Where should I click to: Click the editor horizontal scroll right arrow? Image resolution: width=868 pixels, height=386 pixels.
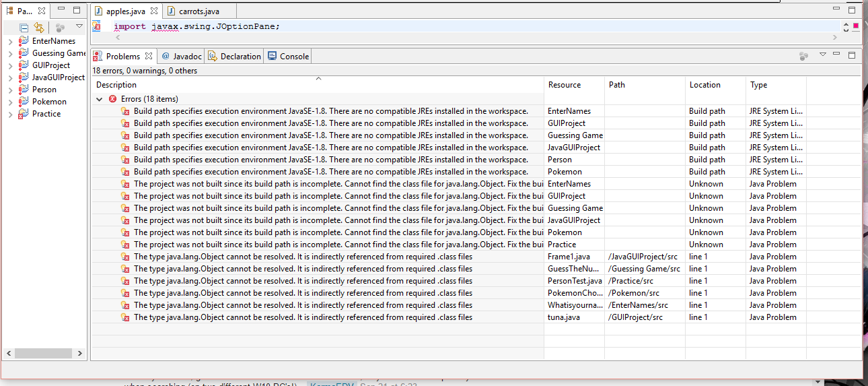835,38
